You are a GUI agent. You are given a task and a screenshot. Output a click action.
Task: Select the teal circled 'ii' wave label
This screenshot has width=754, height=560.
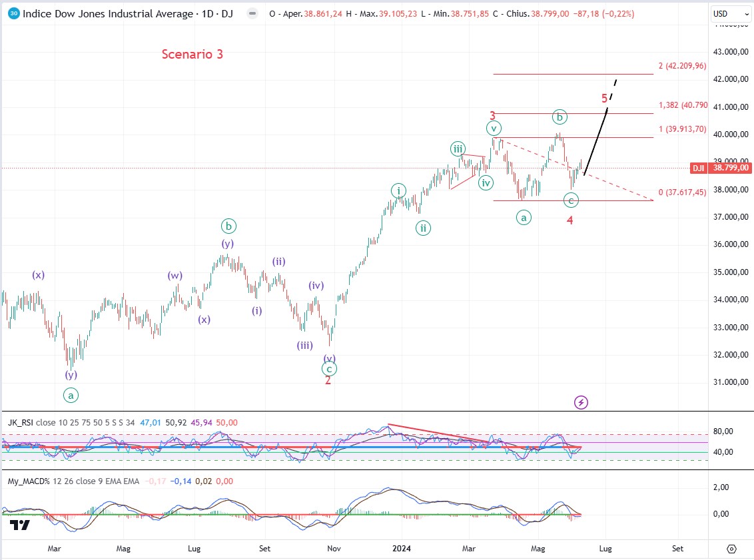423,228
